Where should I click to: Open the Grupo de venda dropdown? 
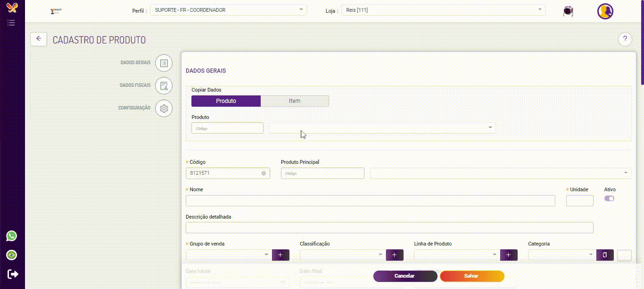point(228,255)
